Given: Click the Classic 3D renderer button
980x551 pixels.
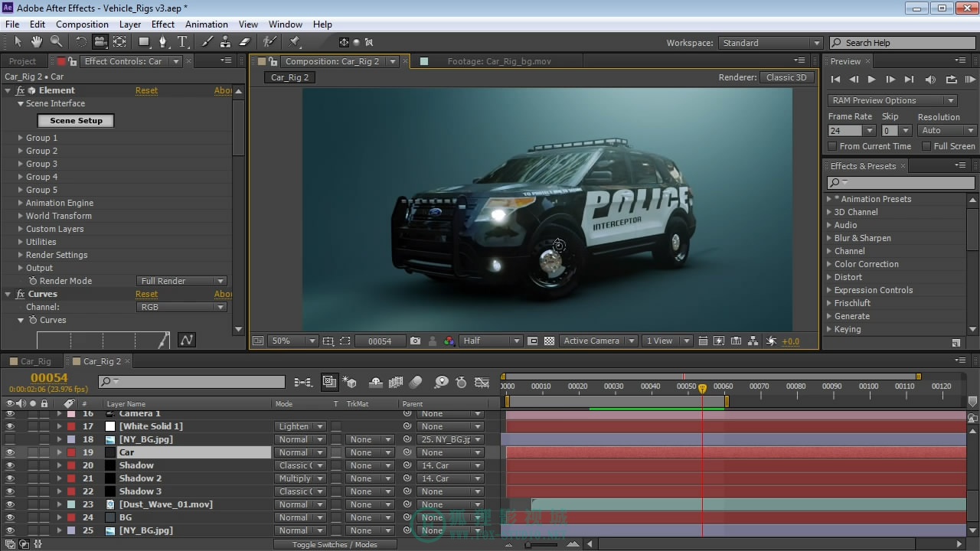Looking at the screenshot, I should click(786, 77).
